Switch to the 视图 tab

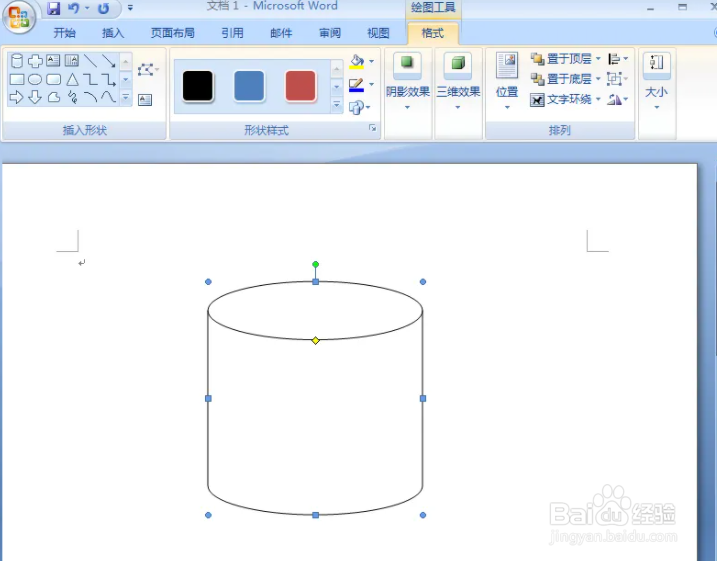[378, 33]
